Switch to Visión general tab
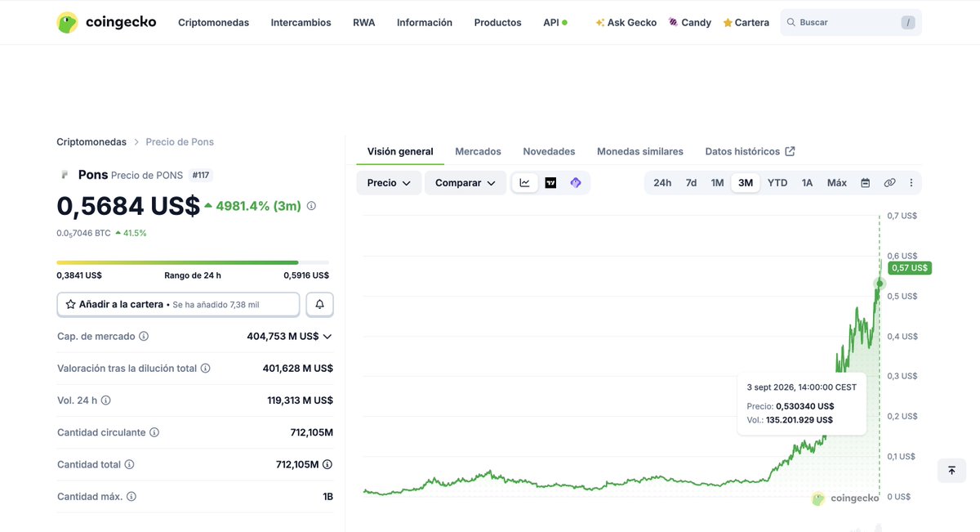This screenshot has height=532, width=980. (x=400, y=151)
